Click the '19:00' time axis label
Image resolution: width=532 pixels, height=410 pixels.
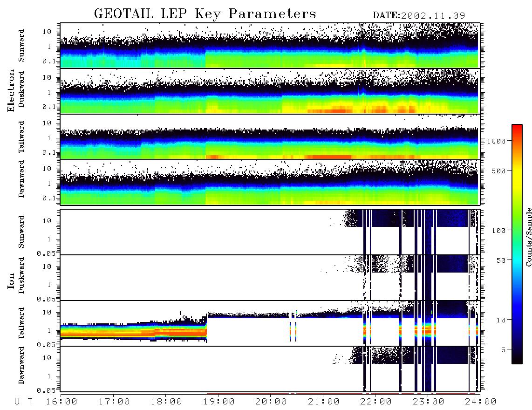pyautogui.click(x=219, y=402)
